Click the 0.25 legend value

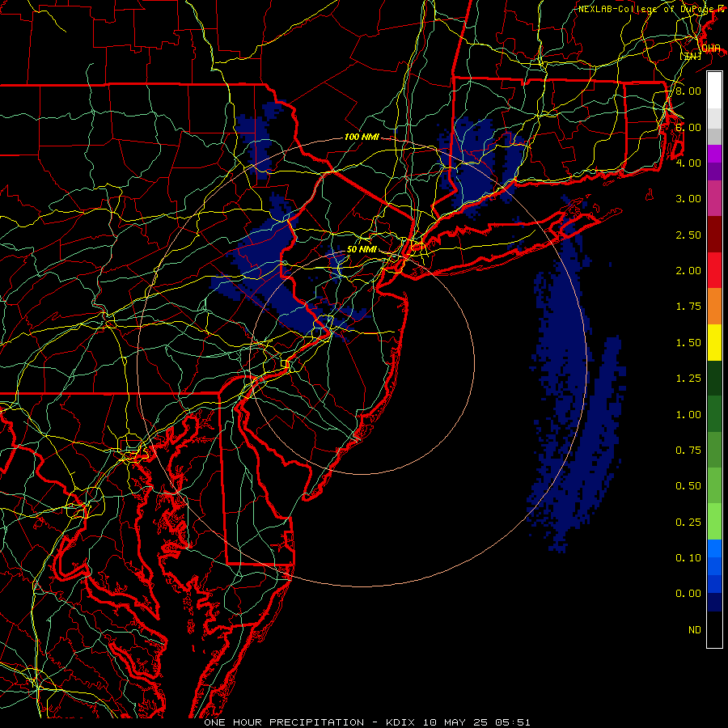pyautogui.click(x=688, y=523)
